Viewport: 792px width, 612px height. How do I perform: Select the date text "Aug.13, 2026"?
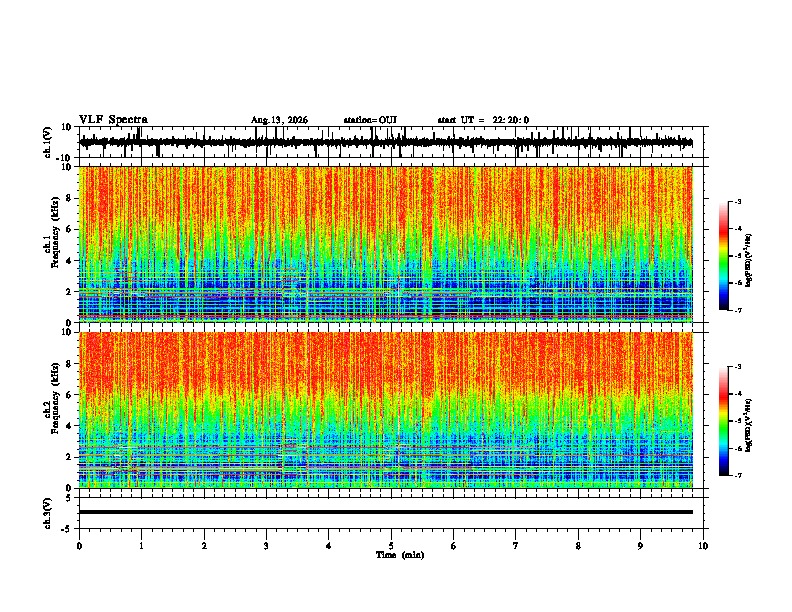279,120
